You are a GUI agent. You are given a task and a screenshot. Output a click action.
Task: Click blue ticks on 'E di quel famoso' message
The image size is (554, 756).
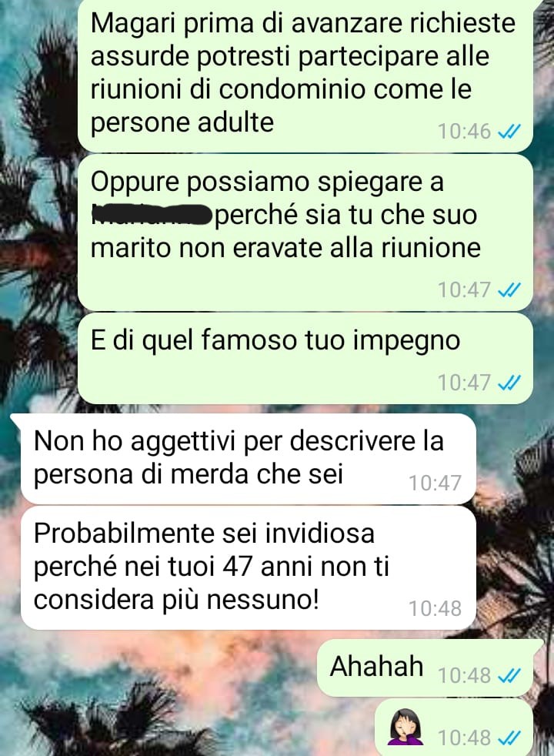tap(509, 383)
